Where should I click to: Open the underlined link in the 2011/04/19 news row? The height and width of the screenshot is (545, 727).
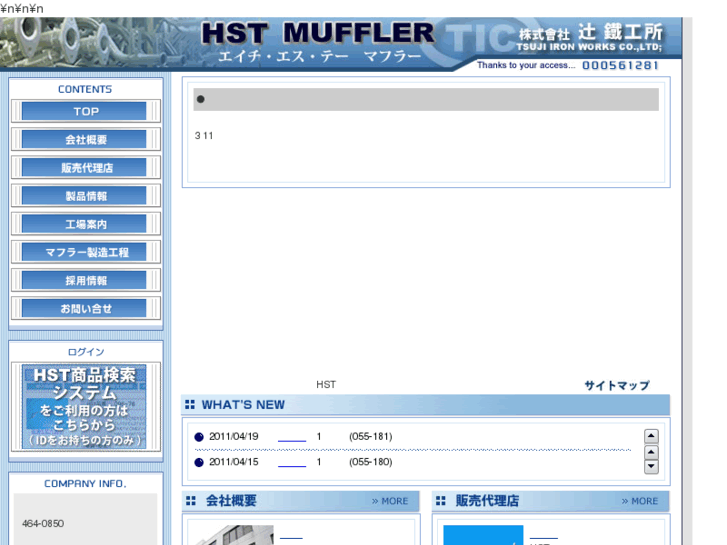click(292, 437)
